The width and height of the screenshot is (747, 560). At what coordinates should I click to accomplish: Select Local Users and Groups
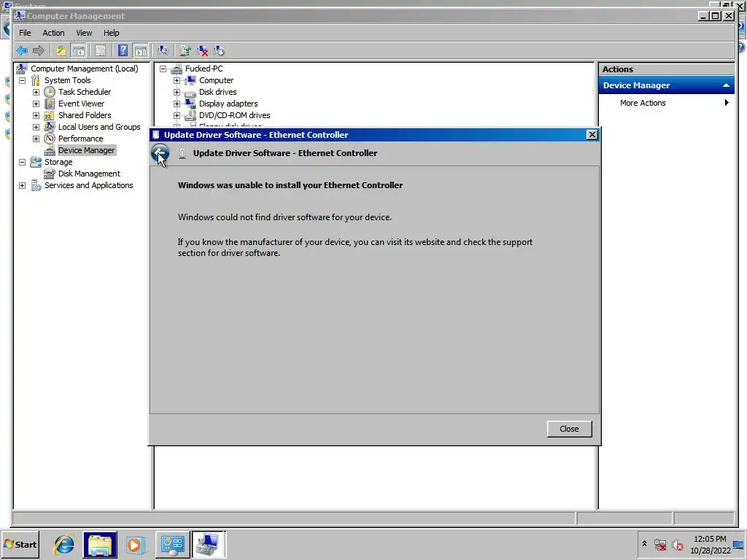pyautogui.click(x=99, y=127)
